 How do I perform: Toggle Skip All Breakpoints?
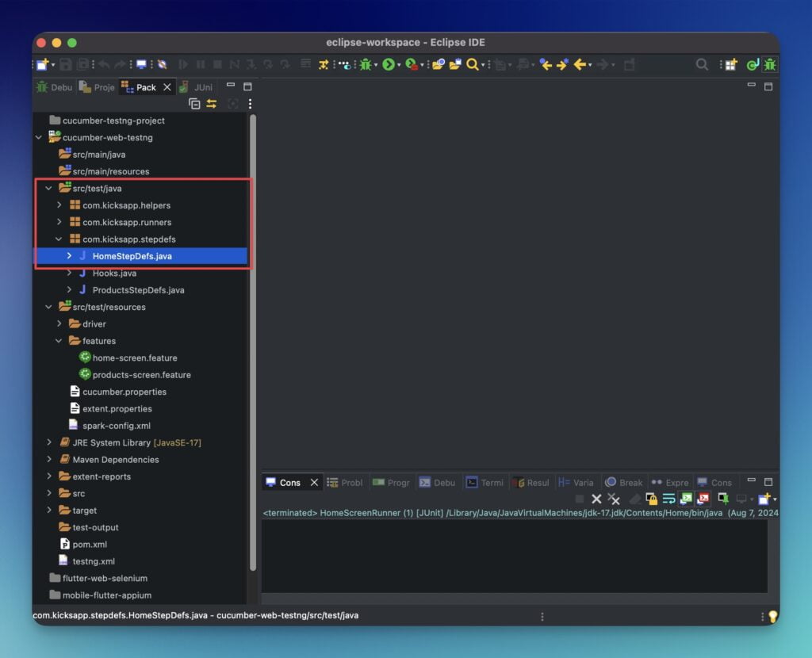(x=162, y=65)
